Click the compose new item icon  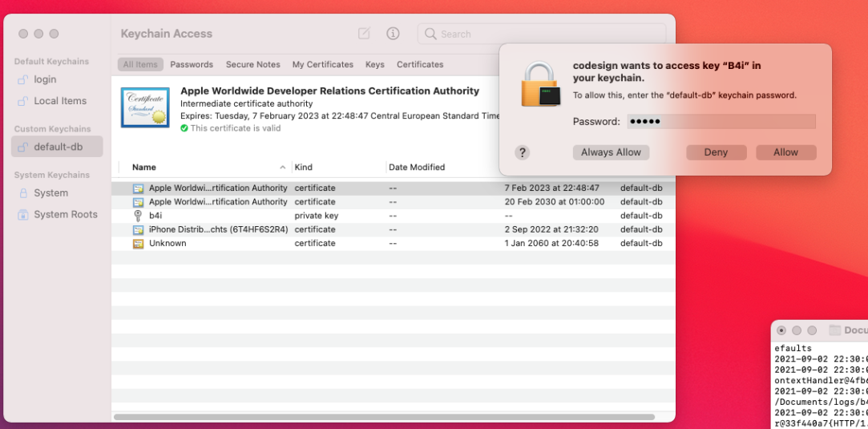click(x=364, y=33)
